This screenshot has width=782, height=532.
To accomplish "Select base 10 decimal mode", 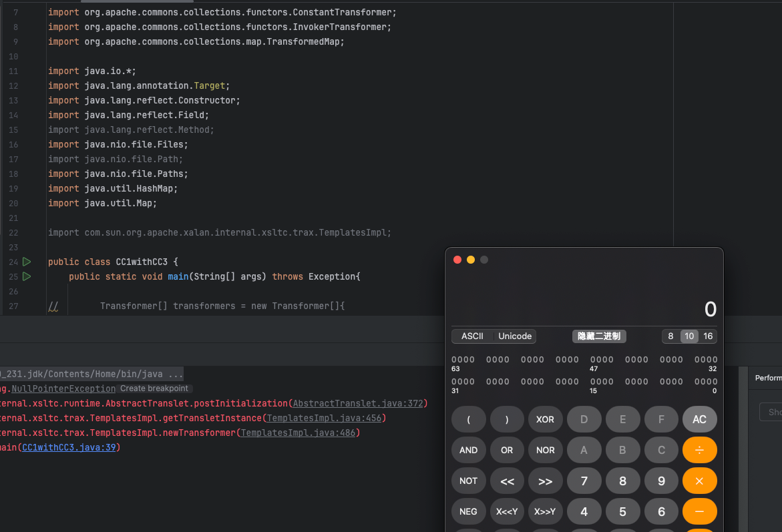I will [689, 336].
